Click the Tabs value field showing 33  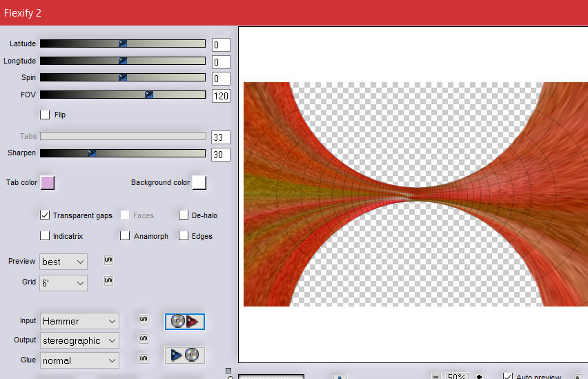pos(221,137)
